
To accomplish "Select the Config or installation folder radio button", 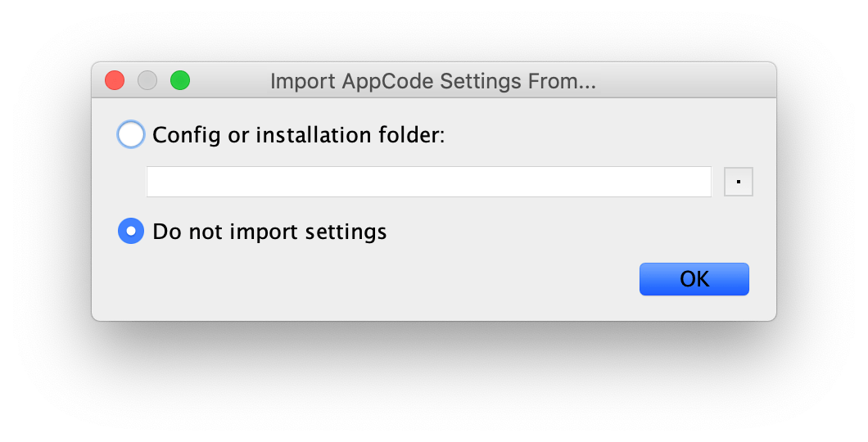I will click(131, 134).
